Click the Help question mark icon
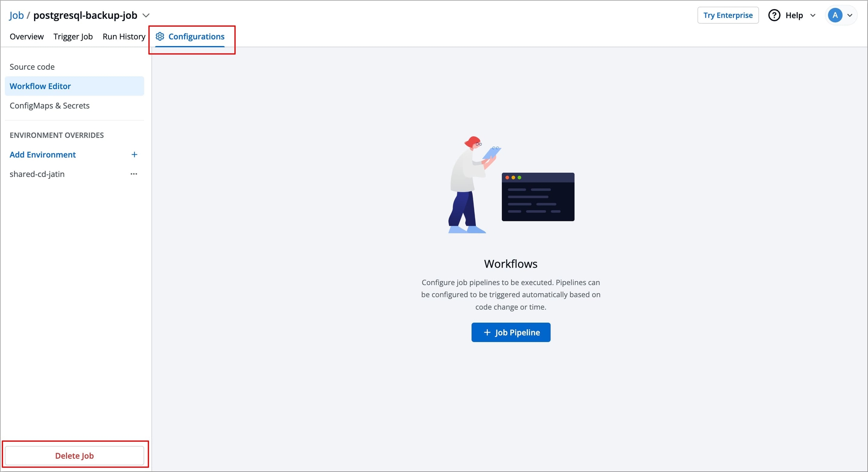Viewport: 868px width, 472px height. click(774, 15)
